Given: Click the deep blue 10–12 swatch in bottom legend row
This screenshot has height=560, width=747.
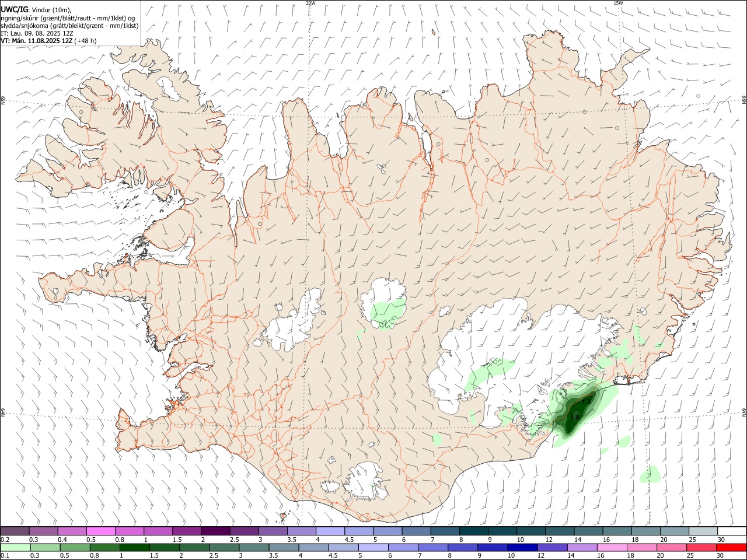Looking at the screenshot, I should point(522,547).
